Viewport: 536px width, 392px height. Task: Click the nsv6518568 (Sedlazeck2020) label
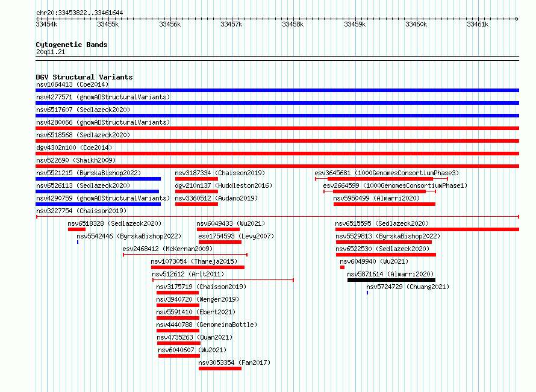coord(83,135)
